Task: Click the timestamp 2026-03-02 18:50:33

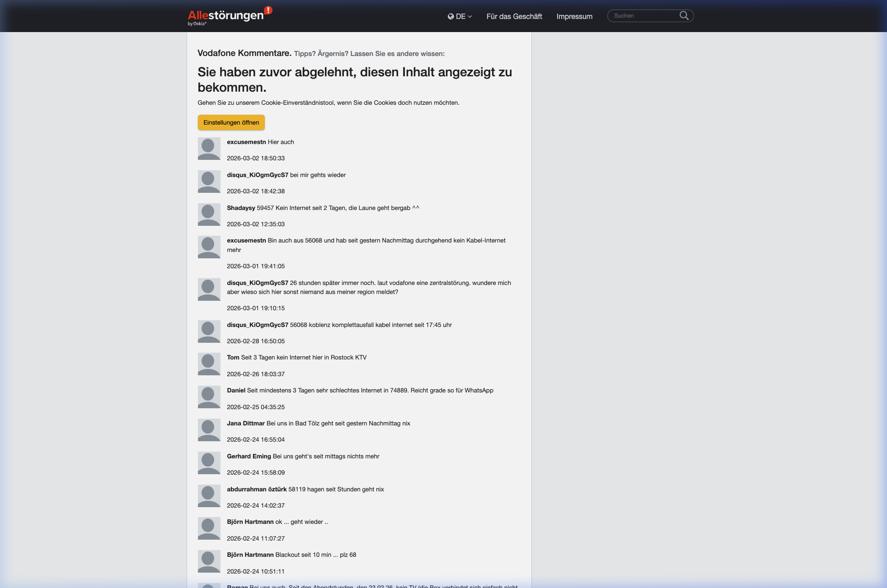Action: (255, 158)
